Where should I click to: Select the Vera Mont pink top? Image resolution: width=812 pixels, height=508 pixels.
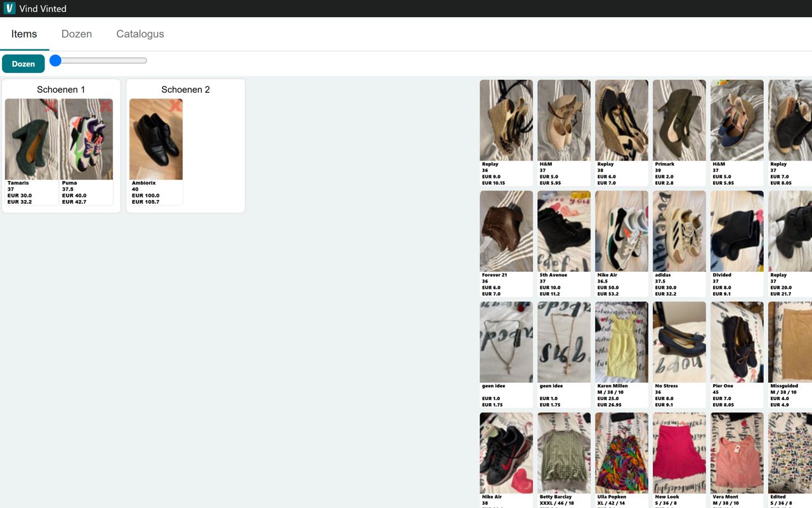[737, 460]
